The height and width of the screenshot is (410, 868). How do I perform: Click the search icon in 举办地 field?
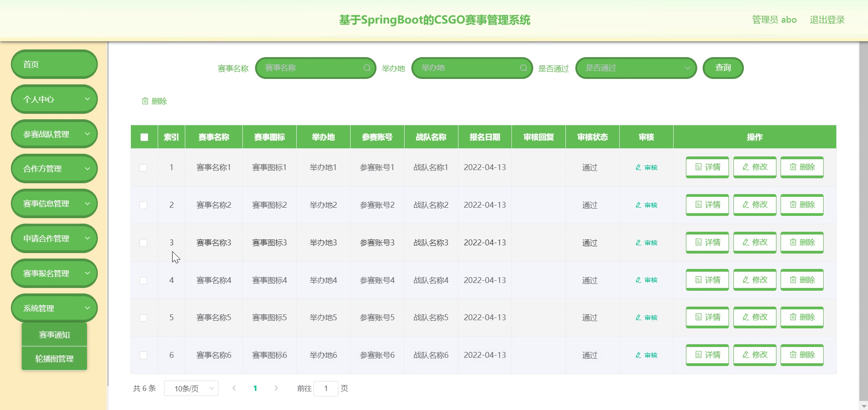(523, 68)
